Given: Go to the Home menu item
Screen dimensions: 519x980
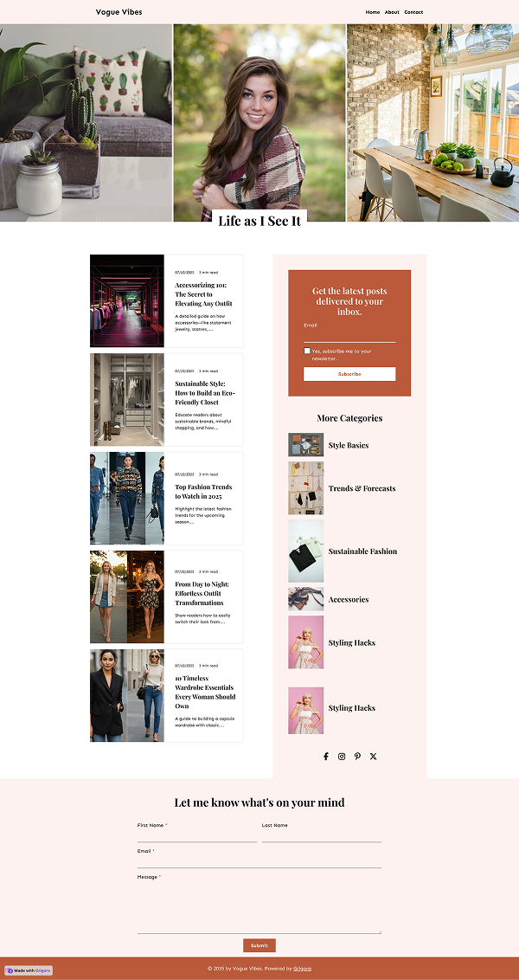Looking at the screenshot, I should [x=372, y=12].
